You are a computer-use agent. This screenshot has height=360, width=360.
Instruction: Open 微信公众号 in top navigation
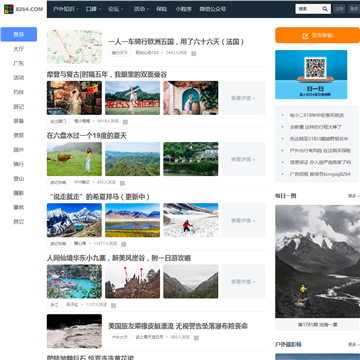[212, 9]
